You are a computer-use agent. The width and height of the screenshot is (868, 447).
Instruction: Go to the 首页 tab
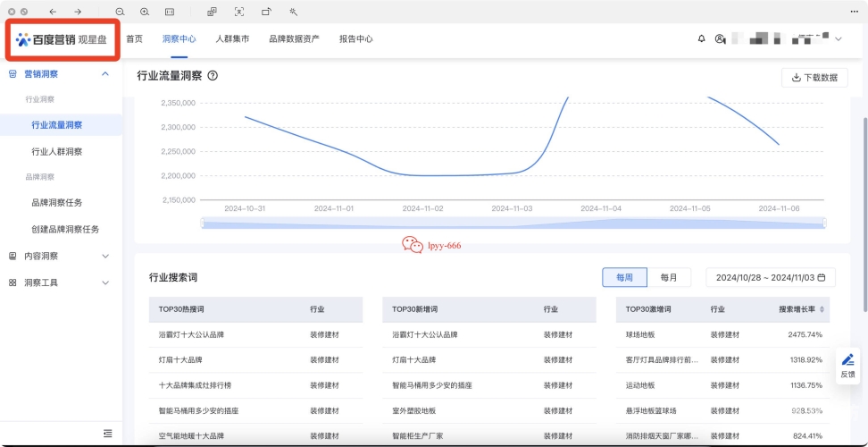click(135, 38)
